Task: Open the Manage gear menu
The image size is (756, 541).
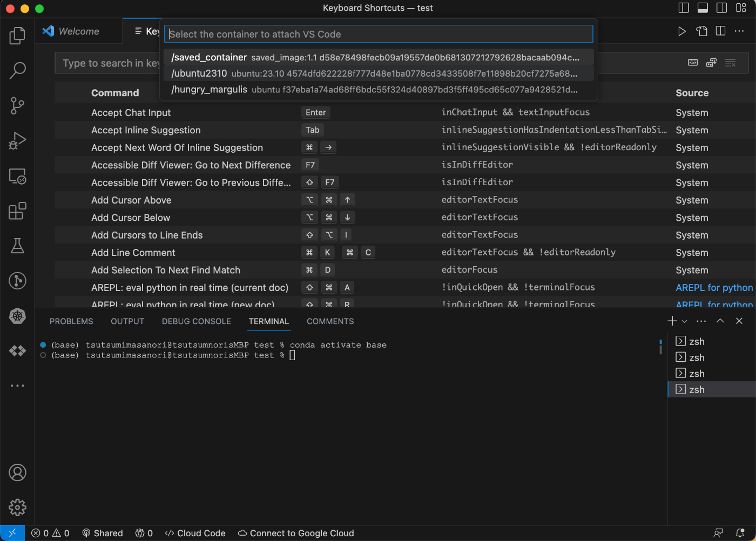Action: (17, 508)
